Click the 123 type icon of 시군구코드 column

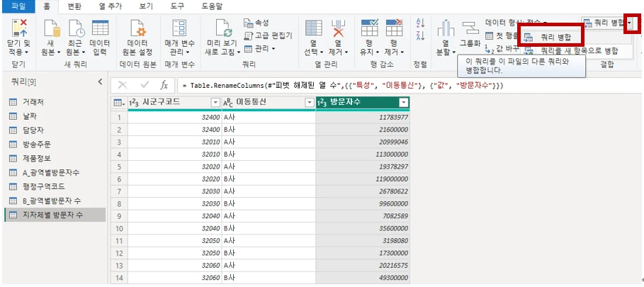(134, 103)
